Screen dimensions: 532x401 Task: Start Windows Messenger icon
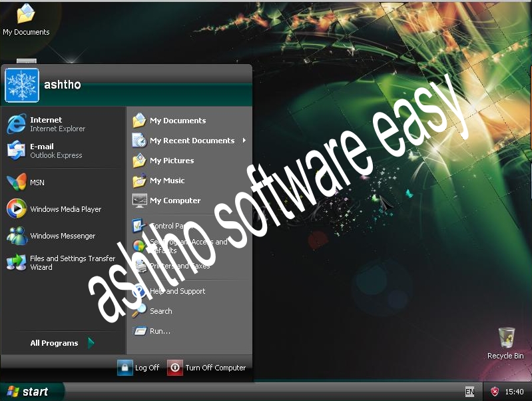point(16,235)
